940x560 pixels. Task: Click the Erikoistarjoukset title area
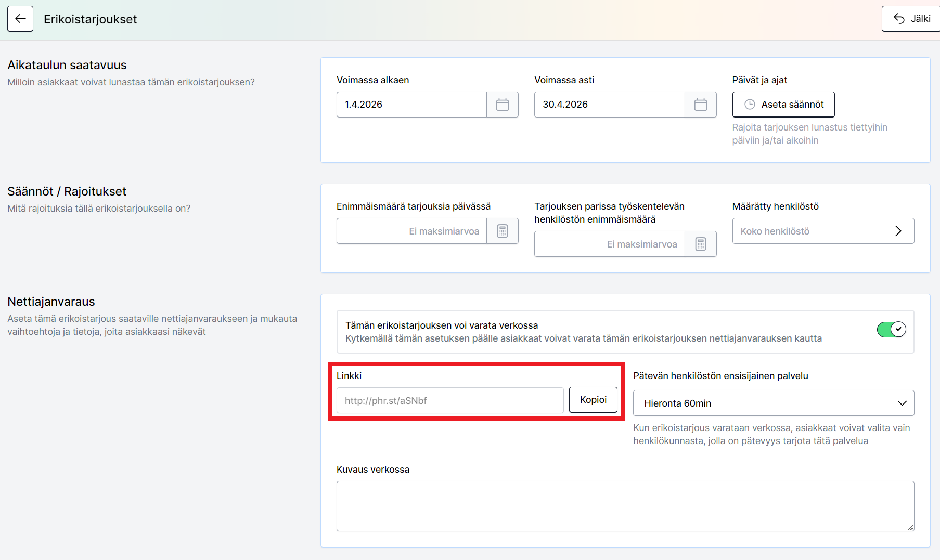pyautogui.click(x=91, y=19)
